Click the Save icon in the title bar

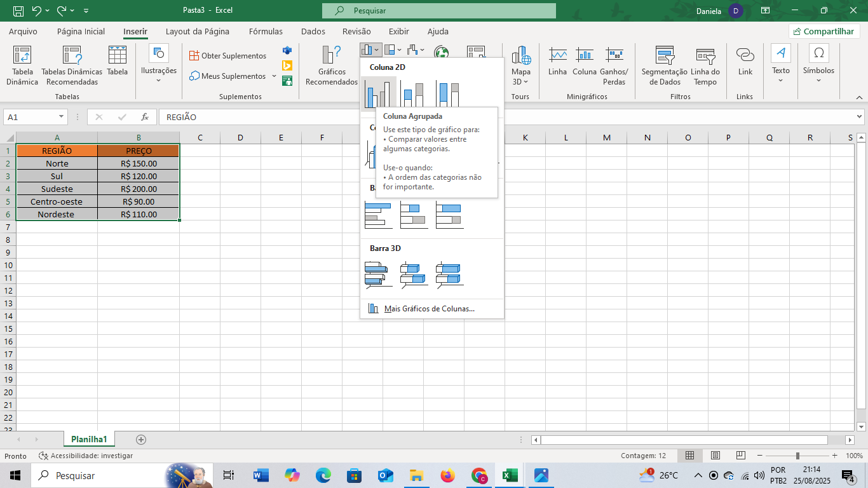click(18, 11)
